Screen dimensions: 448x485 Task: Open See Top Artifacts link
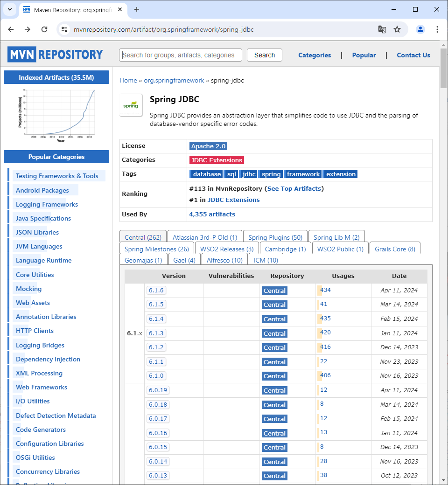coord(294,189)
